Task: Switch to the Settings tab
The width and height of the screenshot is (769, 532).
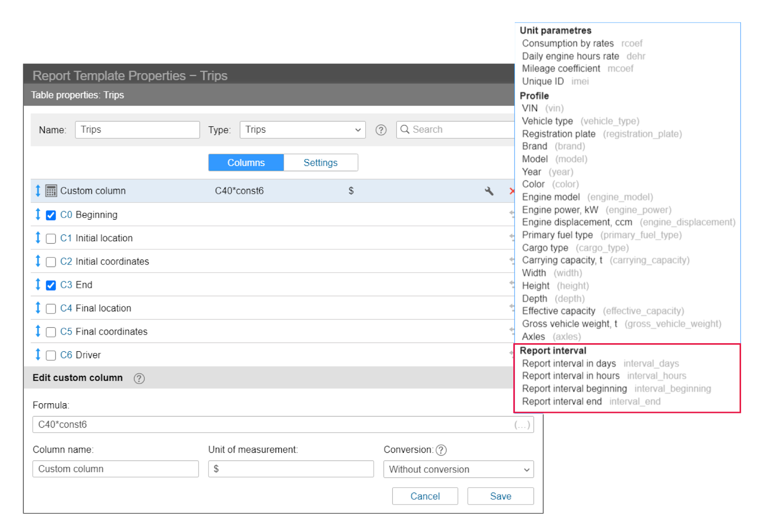Action: click(x=321, y=163)
